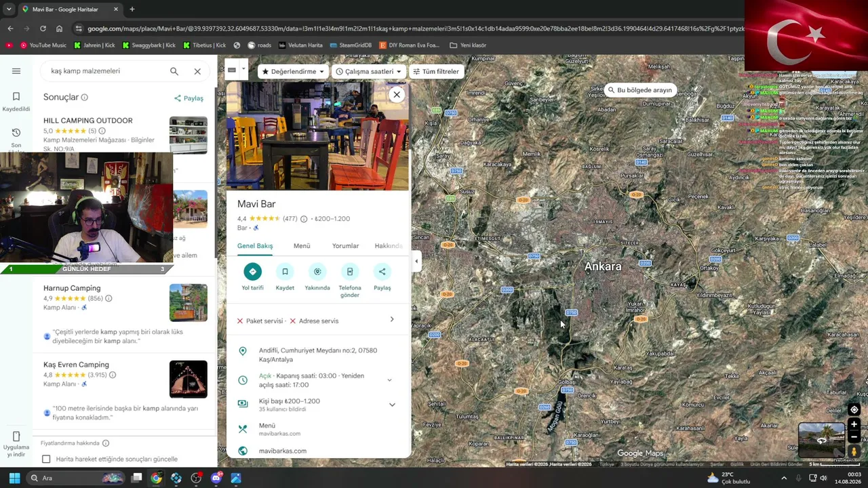This screenshot has height=488, width=868.
Task: Zoom out on the map
Action: point(854,437)
